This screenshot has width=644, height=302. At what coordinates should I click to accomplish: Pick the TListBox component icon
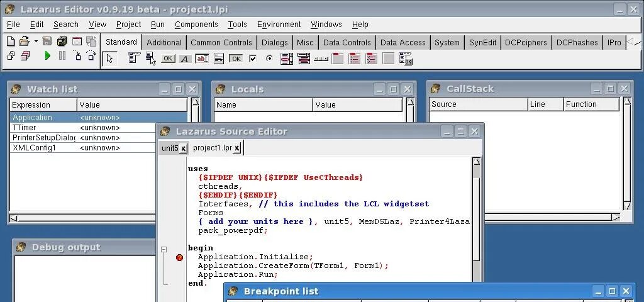287,59
